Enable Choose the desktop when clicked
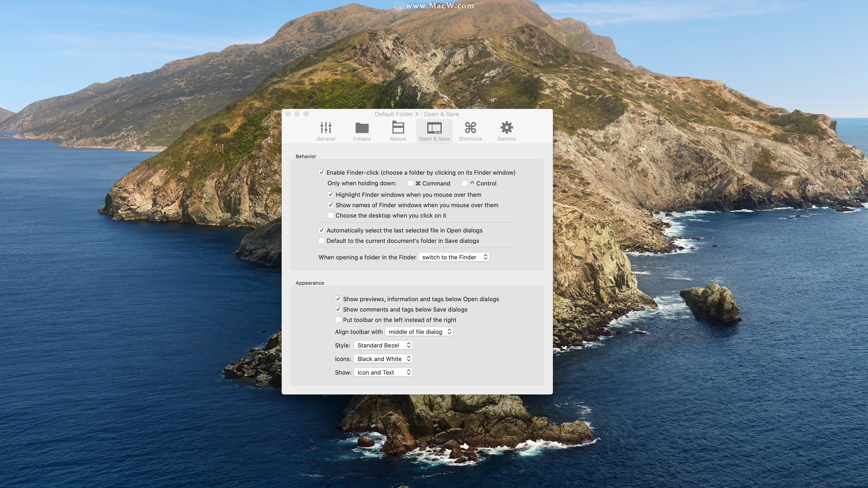 [x=330, y=216]
